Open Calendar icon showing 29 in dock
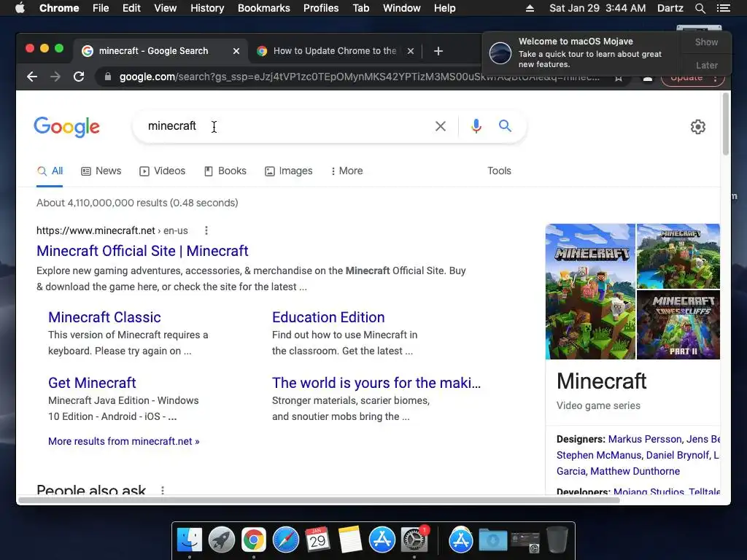Screen dimensions: 747x560 pos(318,540)
